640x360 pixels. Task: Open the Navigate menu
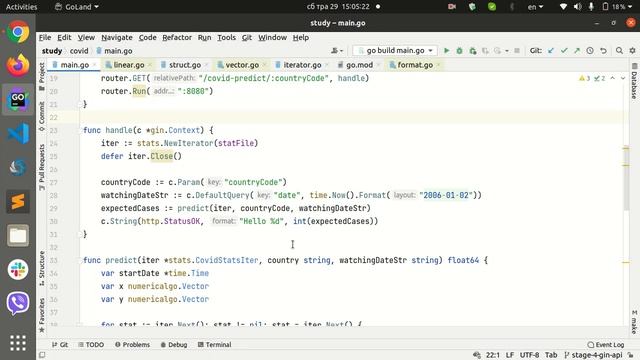pos(117,38)
